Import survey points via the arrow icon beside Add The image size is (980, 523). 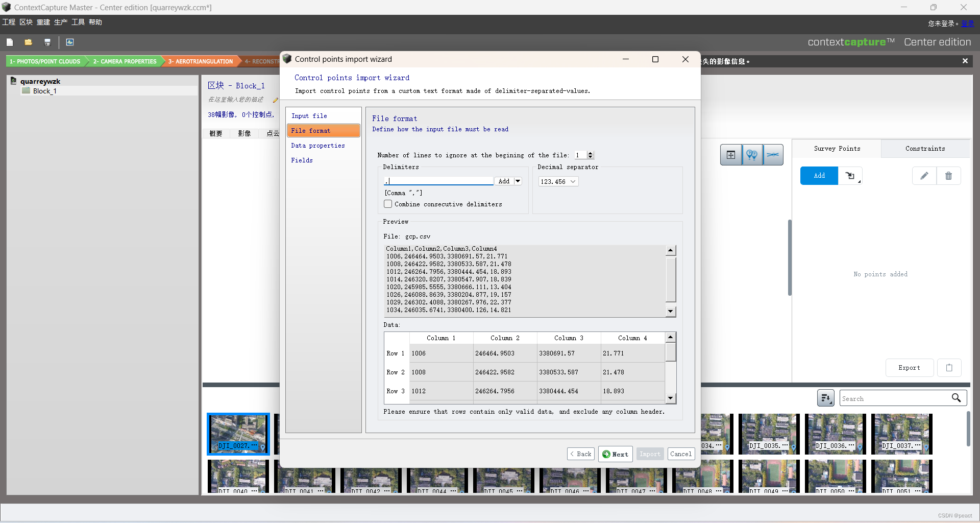850,176
